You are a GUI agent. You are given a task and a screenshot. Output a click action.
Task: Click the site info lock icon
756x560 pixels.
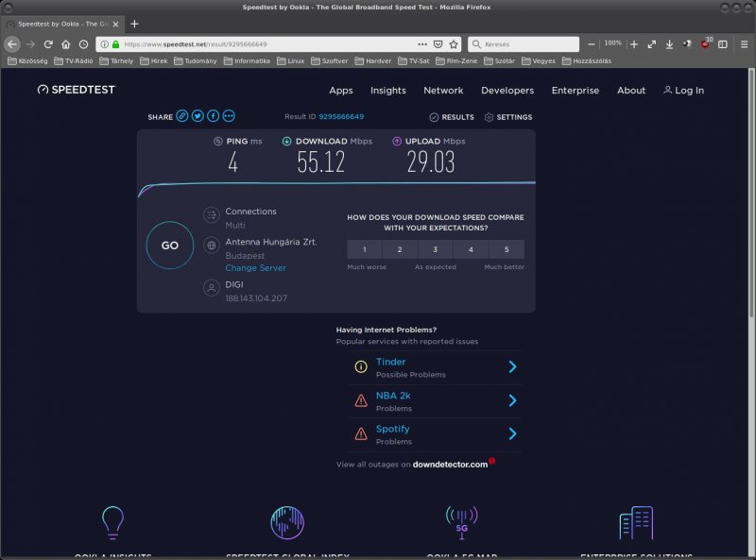tap(115, 44)
